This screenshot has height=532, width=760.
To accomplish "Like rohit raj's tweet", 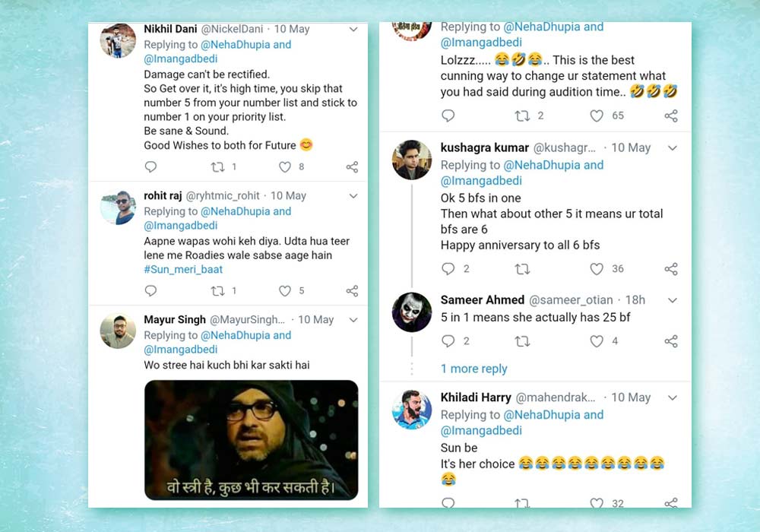I will (x=285, y=291).
